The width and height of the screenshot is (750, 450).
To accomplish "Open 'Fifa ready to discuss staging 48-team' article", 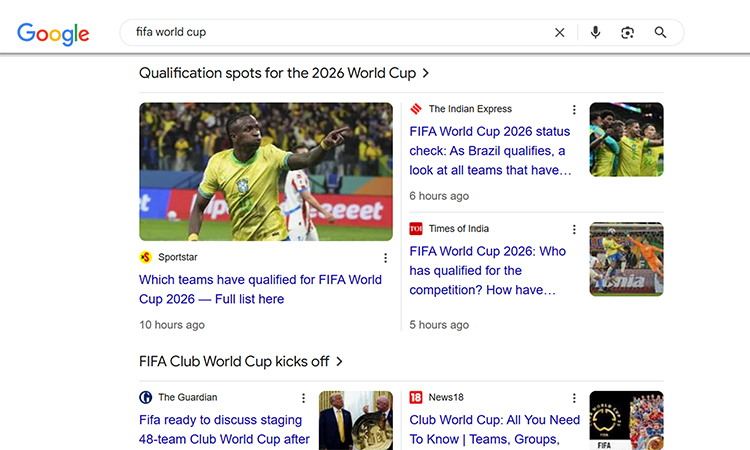I will (x=224, y=429).
